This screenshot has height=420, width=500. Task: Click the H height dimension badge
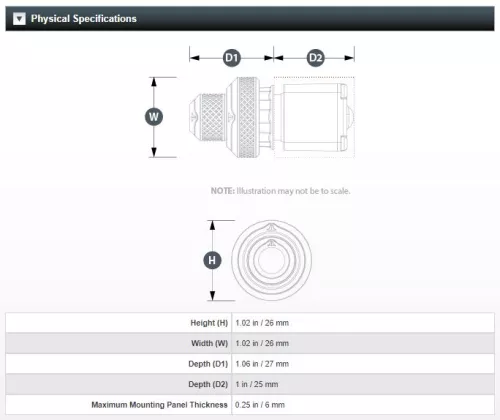coord(212,260)
